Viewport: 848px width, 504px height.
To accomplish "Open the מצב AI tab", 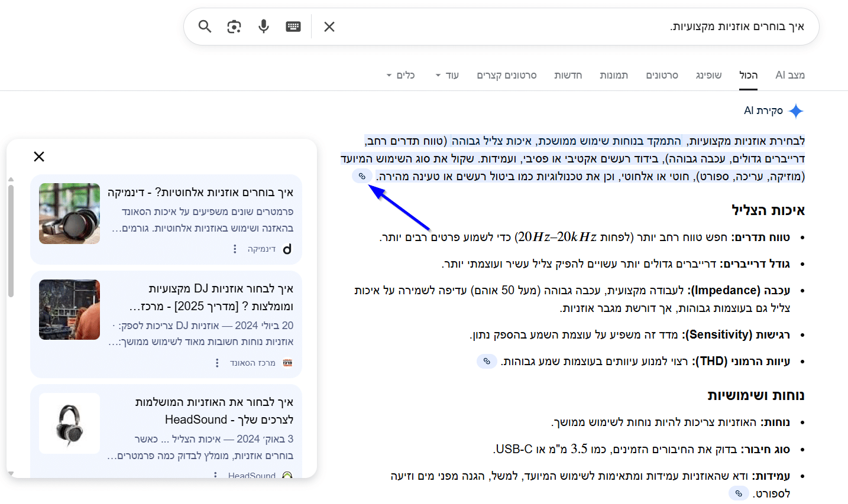I will 790,75.
